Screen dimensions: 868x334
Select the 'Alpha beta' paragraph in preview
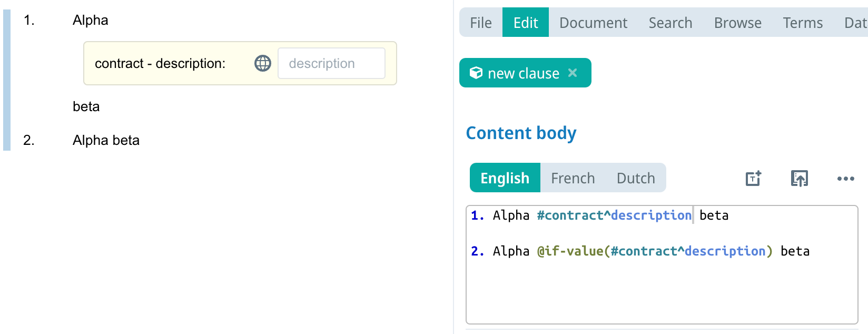[106, 140]
